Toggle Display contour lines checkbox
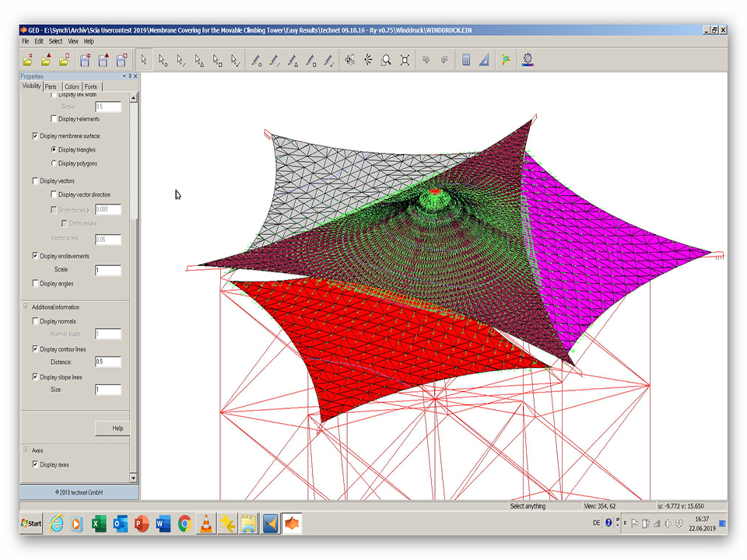 coord(35,349)
